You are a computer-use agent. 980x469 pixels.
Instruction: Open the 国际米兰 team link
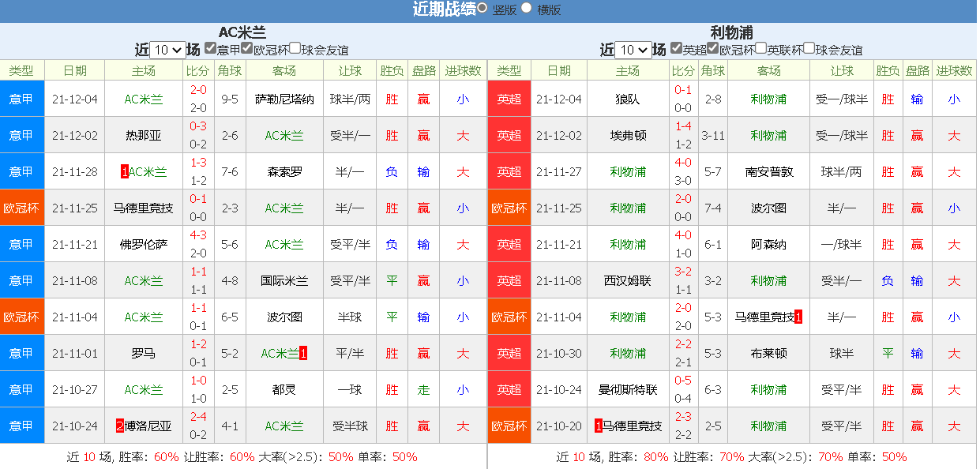[284, 280]
